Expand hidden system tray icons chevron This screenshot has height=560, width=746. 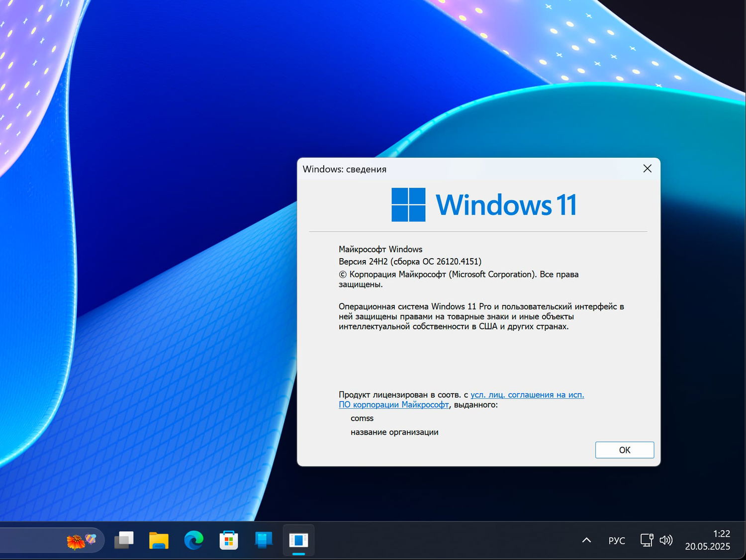[586, 540]
